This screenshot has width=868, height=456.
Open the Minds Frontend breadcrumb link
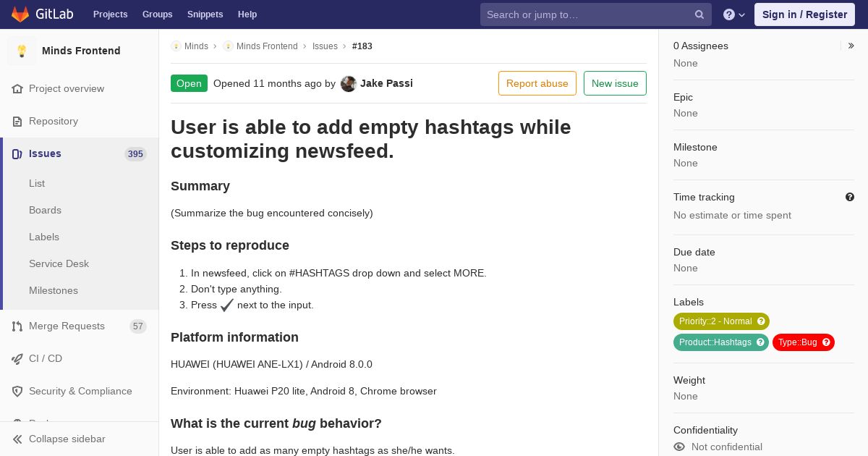(267, 46)
